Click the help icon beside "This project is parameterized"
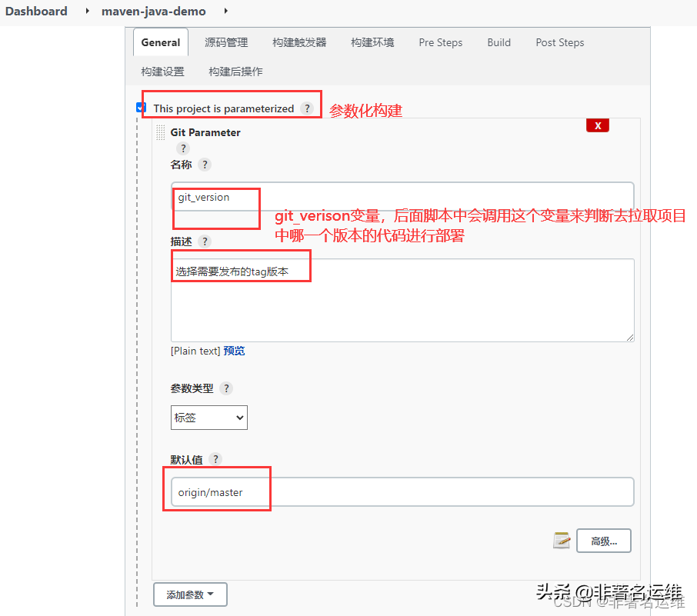Image resolution: width=697 pixels, height=616 pixels. click(307, 108)
